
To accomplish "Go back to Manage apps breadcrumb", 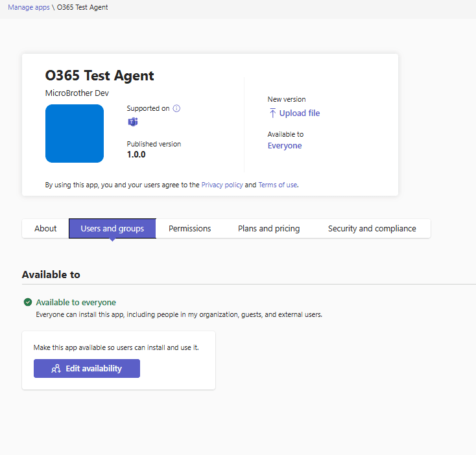I will (29, 7).
